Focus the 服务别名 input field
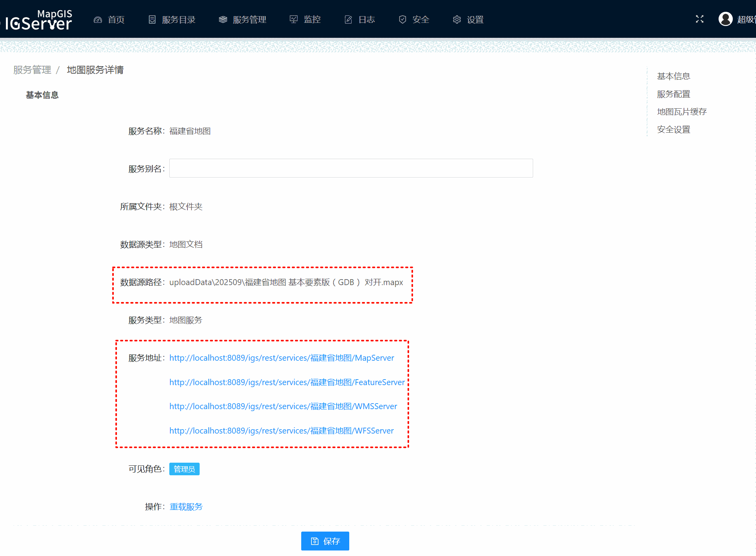Image resolution: width=756 pixels, height=556 pixels. point(351,168)
